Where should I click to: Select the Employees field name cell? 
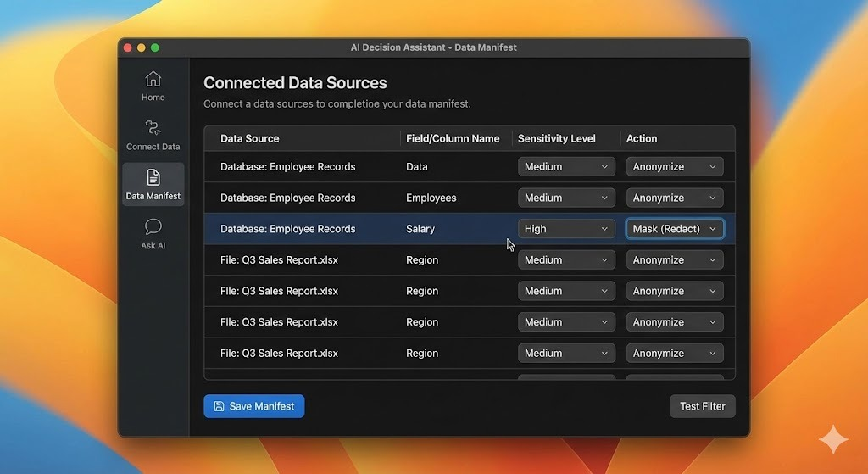tap(431, 198)
